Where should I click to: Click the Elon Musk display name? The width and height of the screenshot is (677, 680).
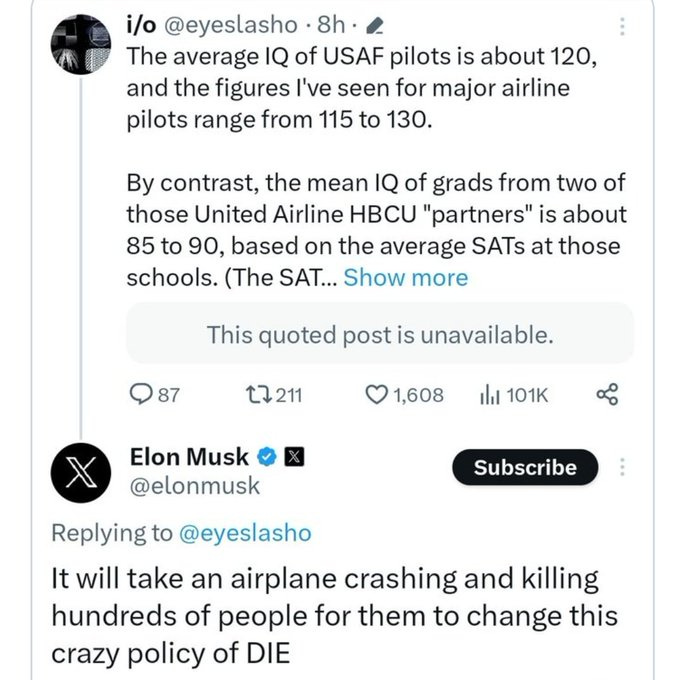click(189, 457)
